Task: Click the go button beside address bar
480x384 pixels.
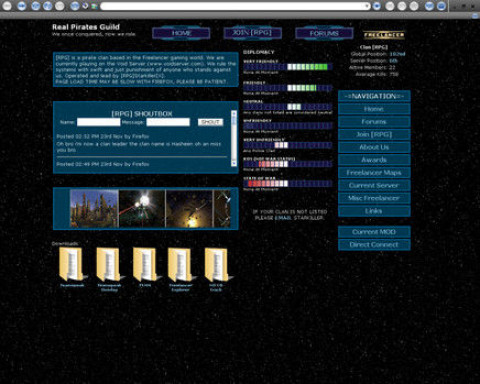Action: point(377,6)
